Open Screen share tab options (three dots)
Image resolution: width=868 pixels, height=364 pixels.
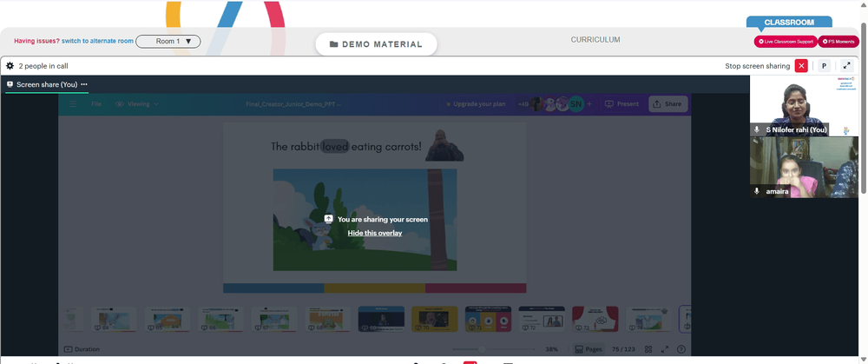[84, 84]
